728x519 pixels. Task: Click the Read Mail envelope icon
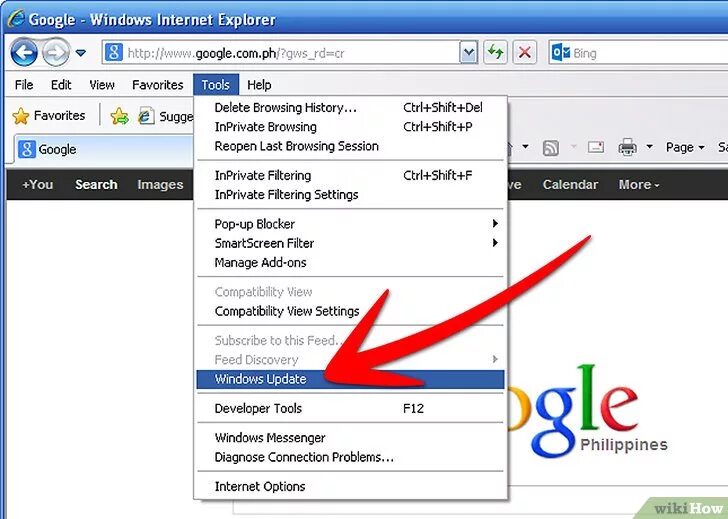pyautogui.click(x=596, y=148)
